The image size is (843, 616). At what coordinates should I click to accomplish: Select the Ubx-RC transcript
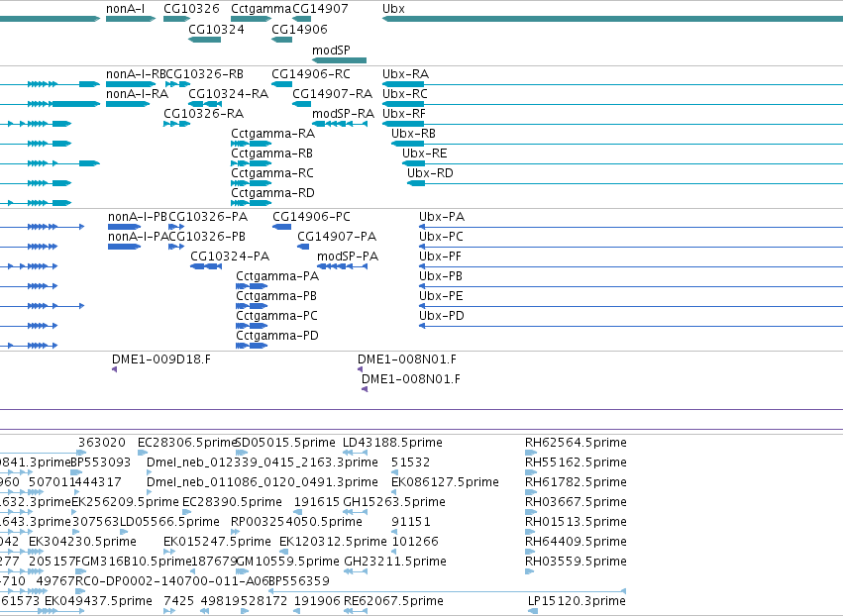click(612, 104)
